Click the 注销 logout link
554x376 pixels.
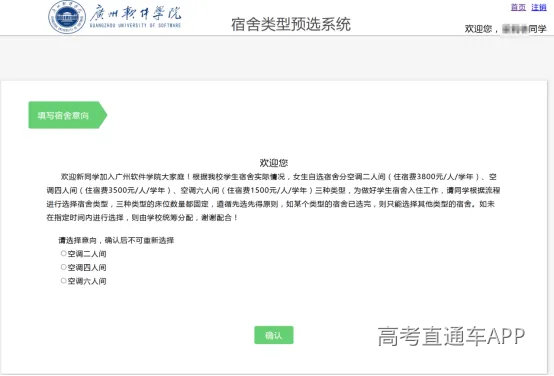(x=539, y=7)
